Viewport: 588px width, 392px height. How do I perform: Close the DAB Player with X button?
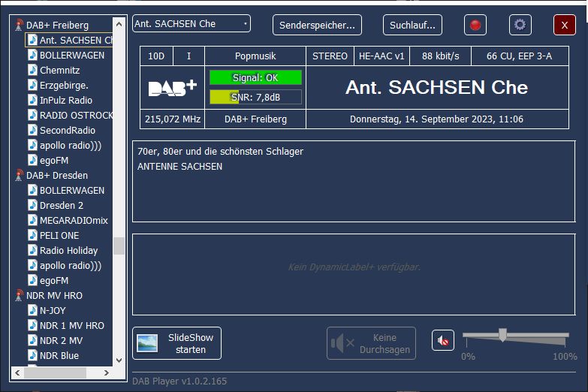click(564, 25)
